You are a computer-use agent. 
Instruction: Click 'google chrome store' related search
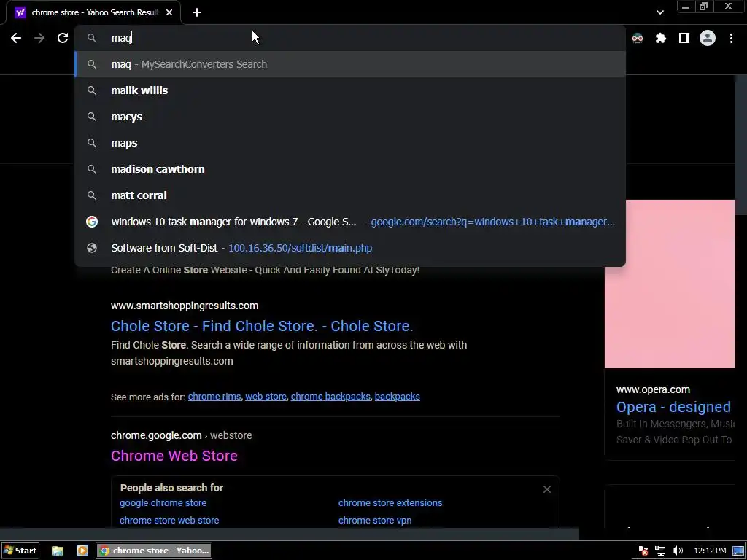pyautogui.click(x=163, y=503)
